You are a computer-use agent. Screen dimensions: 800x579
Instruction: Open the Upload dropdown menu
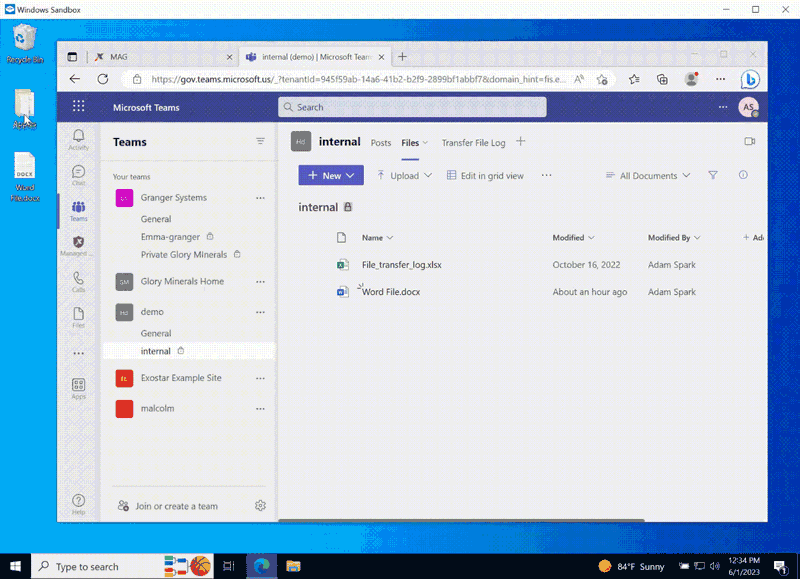click(x=405, y=175)
